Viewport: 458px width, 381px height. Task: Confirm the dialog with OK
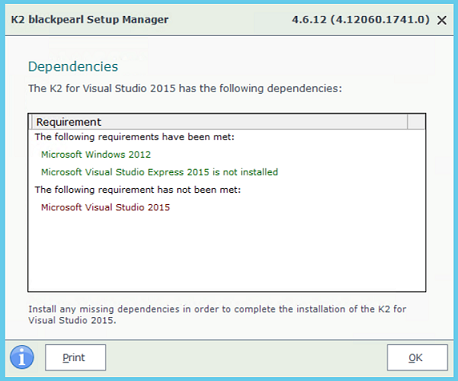click(x=417, y=358)
